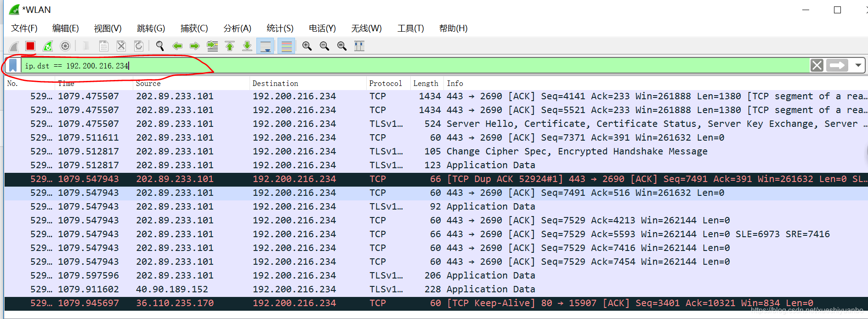This screenshot has height=319, width=868.
Task: Open the 文件(F) menu
Action: coord(24,28)
